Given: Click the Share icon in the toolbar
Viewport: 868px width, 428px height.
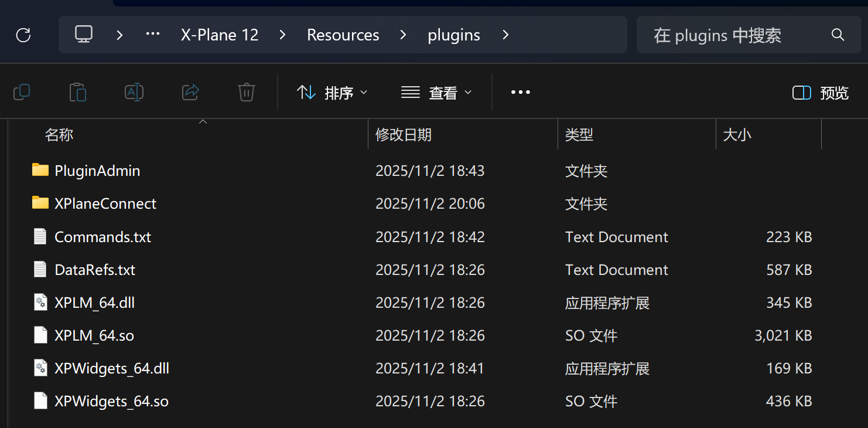Looking at the screenshot, I should (190, 92).
